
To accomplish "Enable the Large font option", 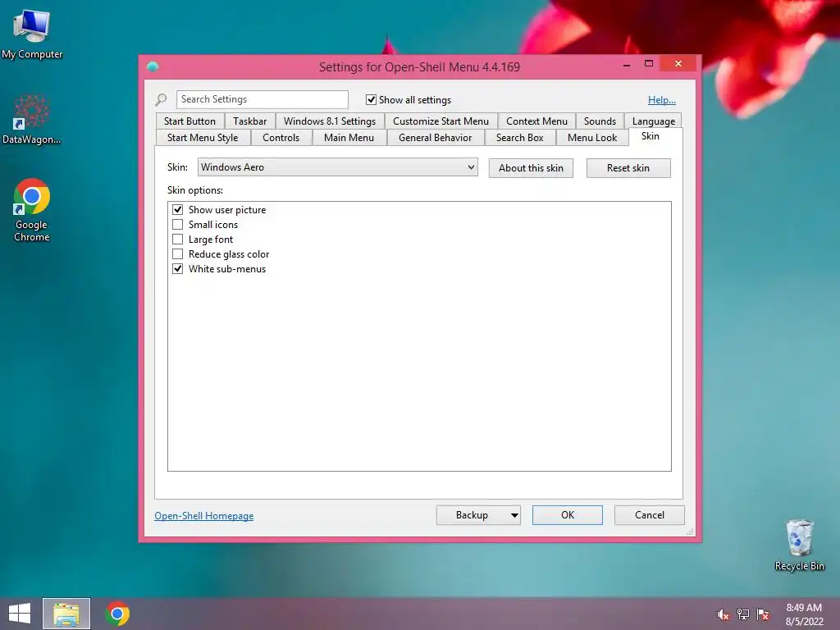I will [x=177, y=240].
